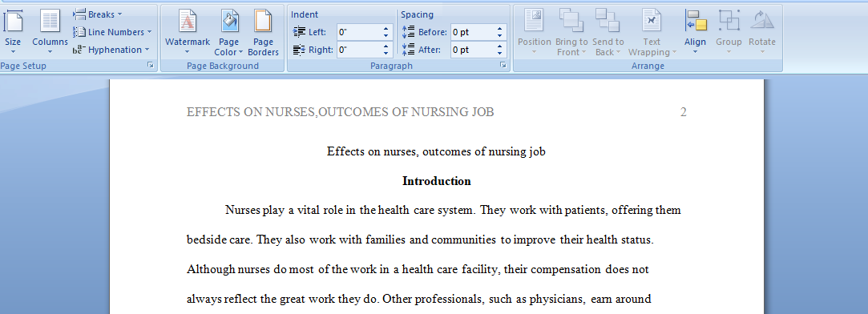868x314 pixels.
Task: Increase the left indent with up arrow
Action: pos(386,29)
